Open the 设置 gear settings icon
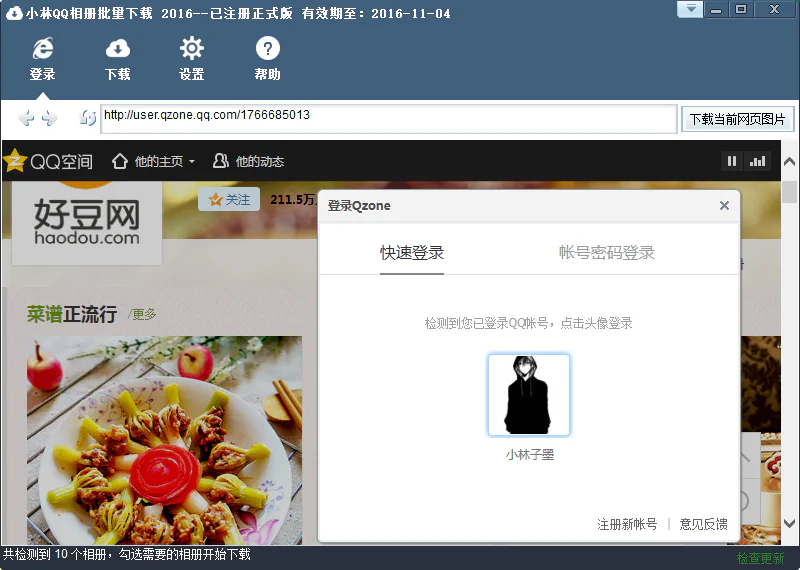The height and width of the screenshot is (570, 800). click(192, 59)
